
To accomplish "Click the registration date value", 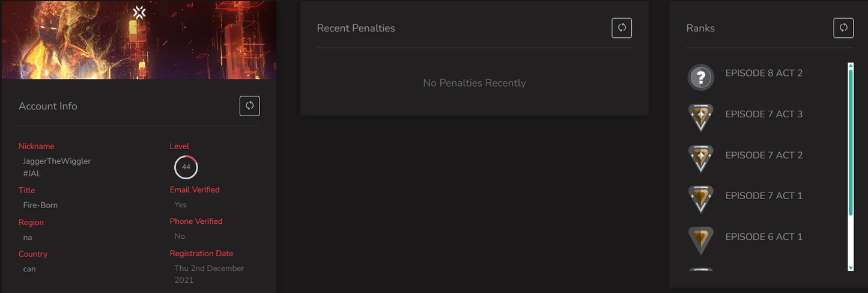I will click(x=209, y=274).
